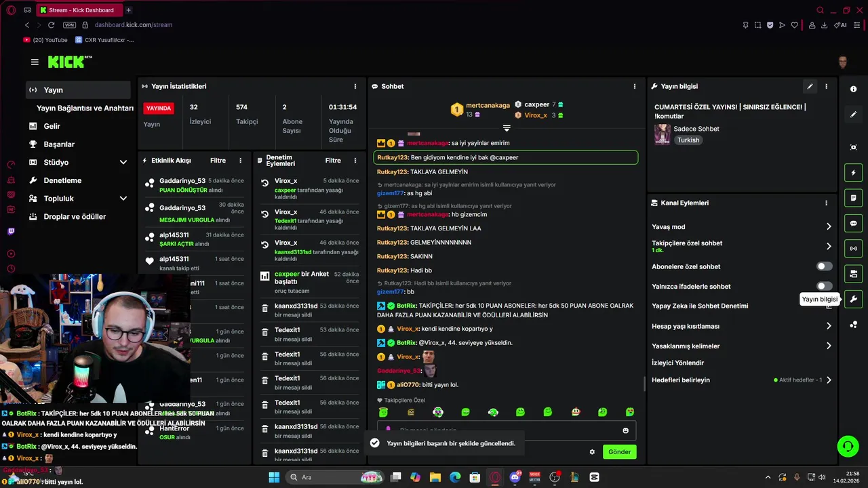Reload the page with browser refresh button
868x488 pixels.
tap(51, 25)
